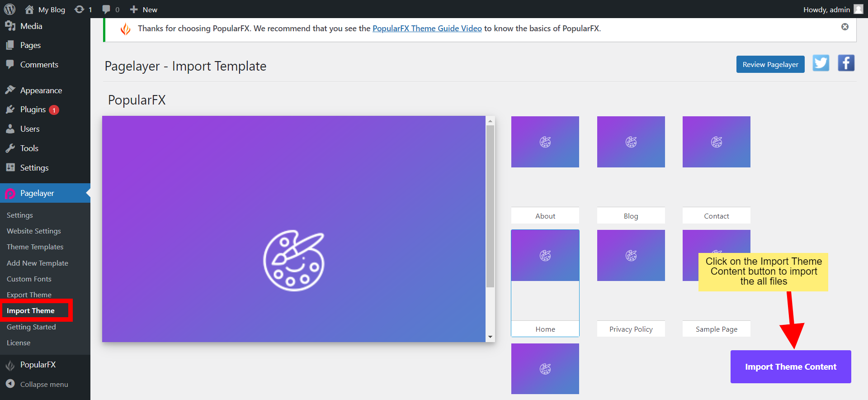Image resolution: width=868 pixels, height=400 pixels.
Task: Open the Plugins menu
Action: pos(33,110)
